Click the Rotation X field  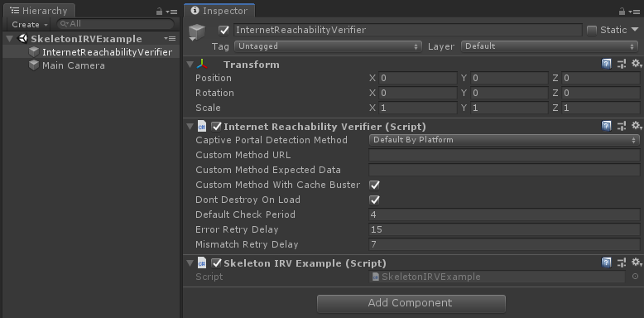click(x=418, y=94)
